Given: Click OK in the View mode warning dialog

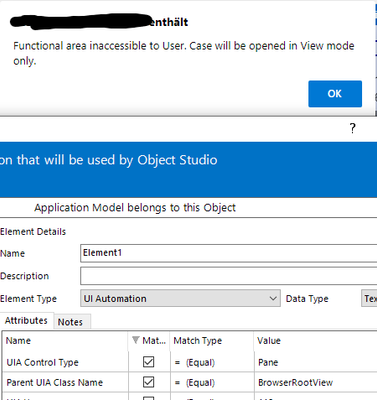Looking at the screenshot, I should (335, 94).
